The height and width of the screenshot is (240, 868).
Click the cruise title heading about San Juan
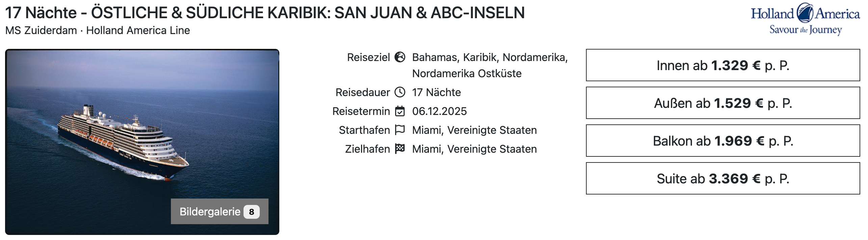click(265, 13)
